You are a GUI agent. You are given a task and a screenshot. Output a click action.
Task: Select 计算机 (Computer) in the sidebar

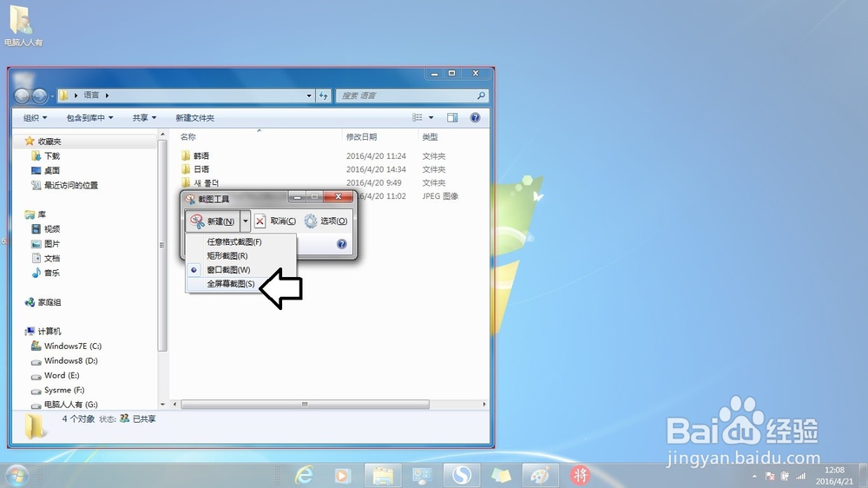coord(43,331)
